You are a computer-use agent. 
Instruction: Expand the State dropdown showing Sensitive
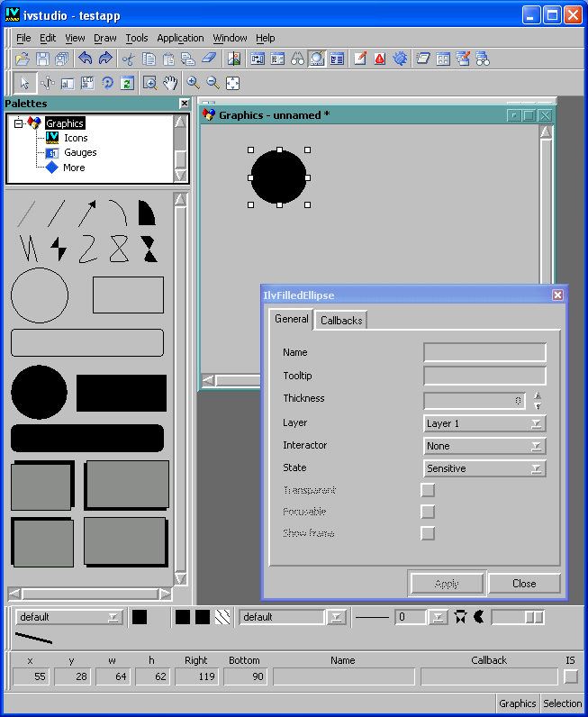point(484,468)
